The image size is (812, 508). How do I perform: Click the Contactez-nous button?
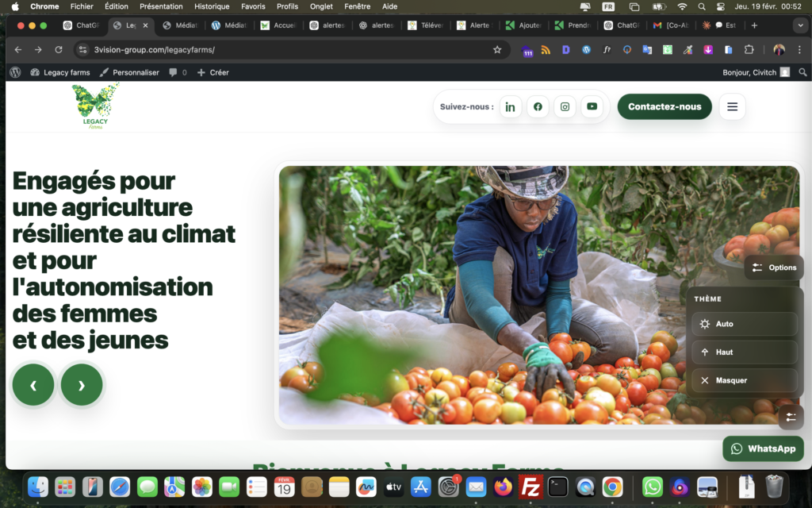click(x=665, y=106)
